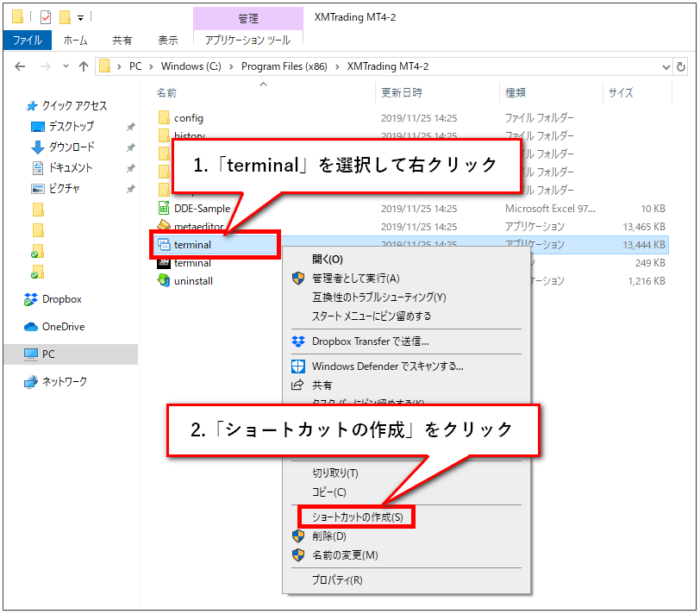
Task: Sort by the 名前 column header
Action: tap(166, 93)
